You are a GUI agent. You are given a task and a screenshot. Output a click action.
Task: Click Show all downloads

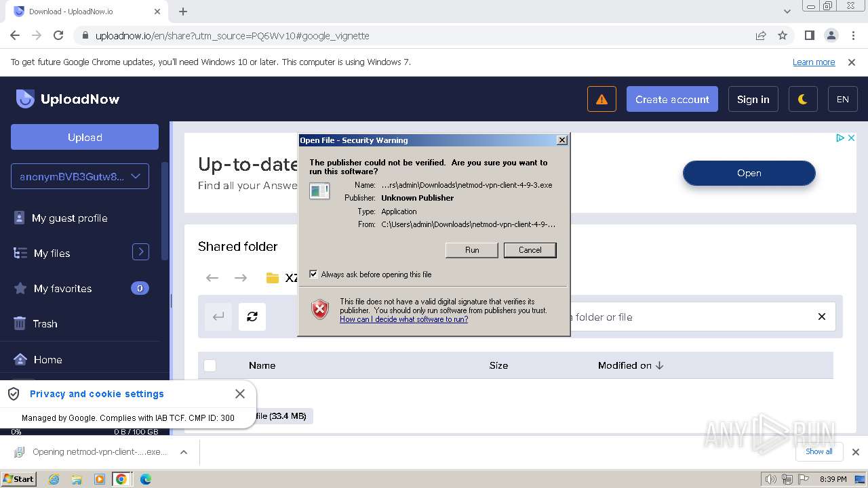pos(819,451)
